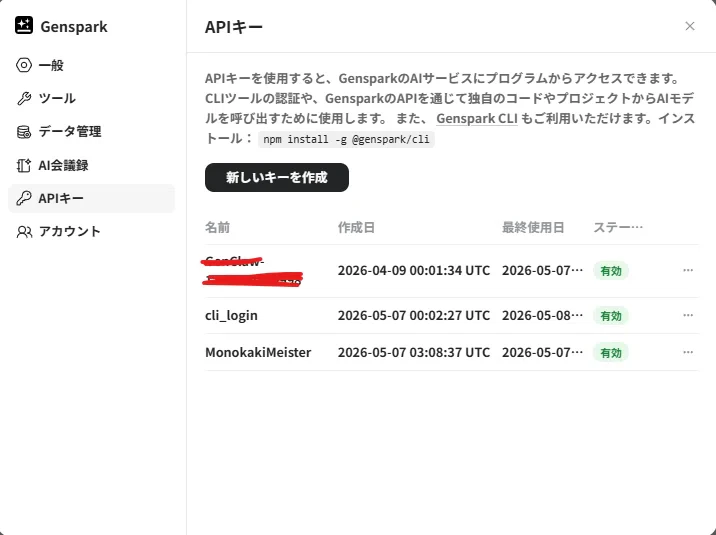Viewport: 716px width, 535px height.
Task: Click the 名前 column header
Action: click(x=217, y=227)
